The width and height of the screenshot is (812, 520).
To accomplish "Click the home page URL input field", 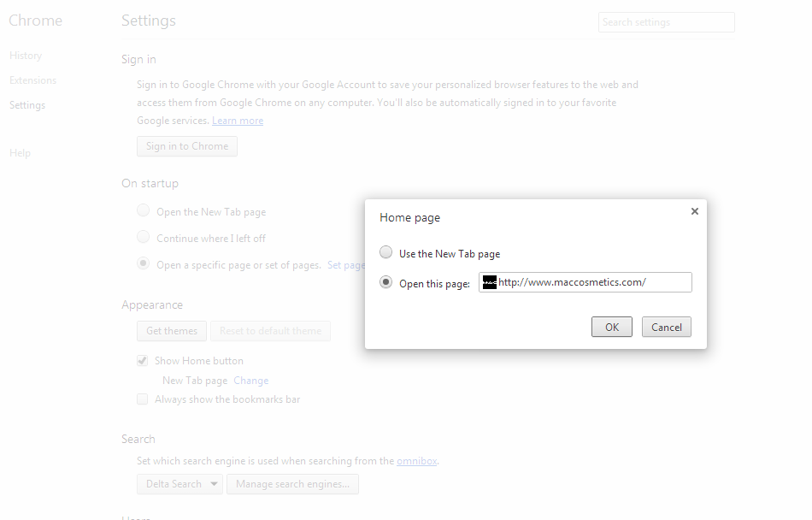I will click(x=585, y=282).
